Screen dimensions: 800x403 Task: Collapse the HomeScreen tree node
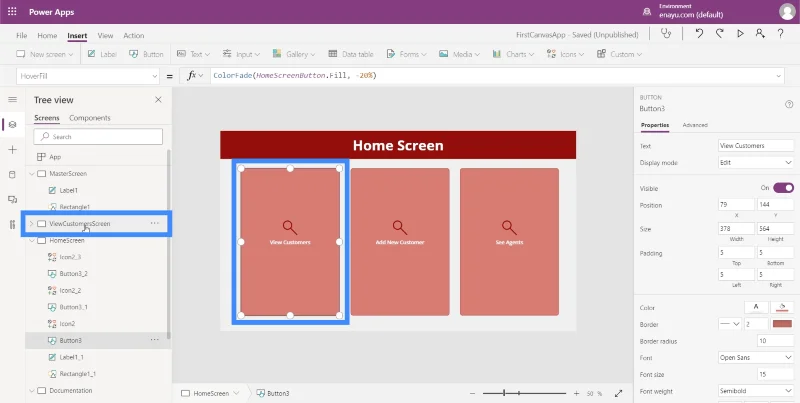click(32, 240)
